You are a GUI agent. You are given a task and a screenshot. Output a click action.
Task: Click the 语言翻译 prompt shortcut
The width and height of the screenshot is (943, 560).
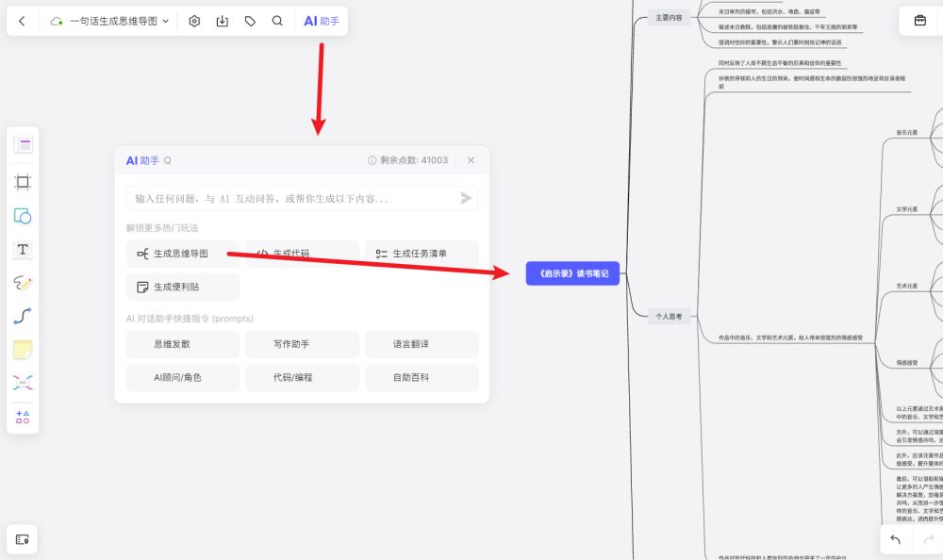[x=422, y=344]
